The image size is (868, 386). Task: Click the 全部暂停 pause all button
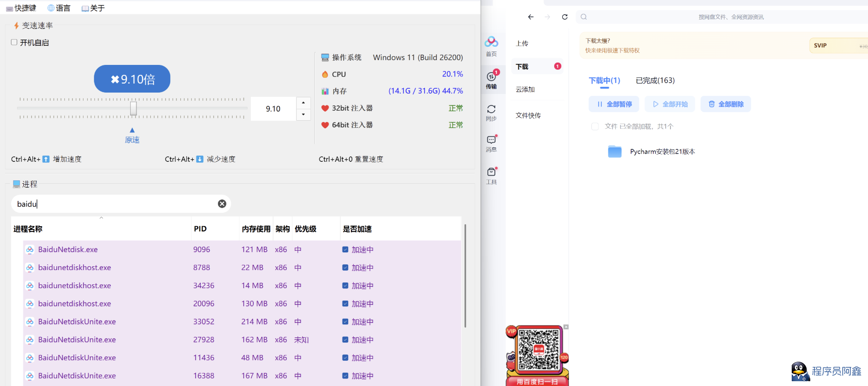click(613, 104)
